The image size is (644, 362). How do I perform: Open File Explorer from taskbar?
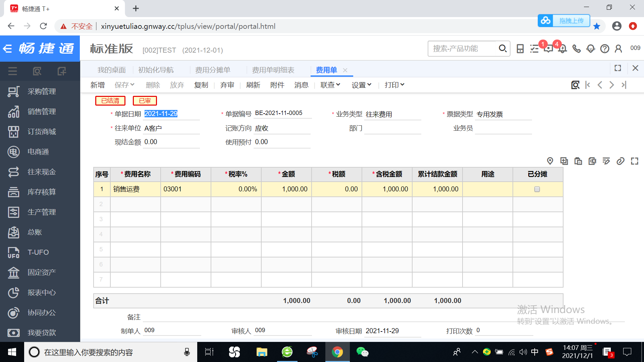click(x=262, y=352)
